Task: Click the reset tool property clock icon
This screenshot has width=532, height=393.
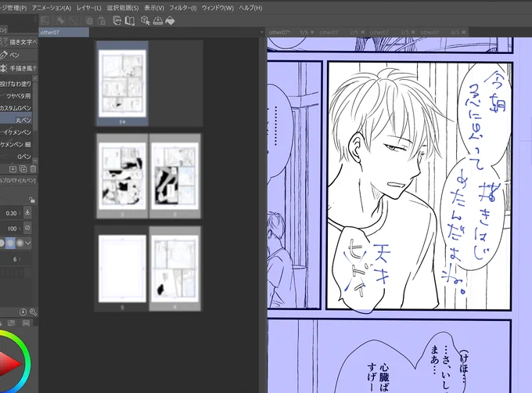Action: 23,312
